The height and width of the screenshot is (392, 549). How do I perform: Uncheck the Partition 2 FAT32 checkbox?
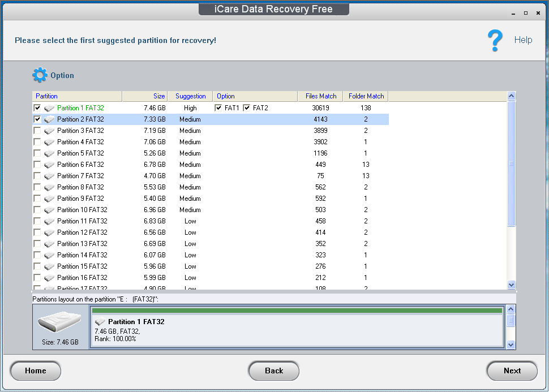point(37,119)
